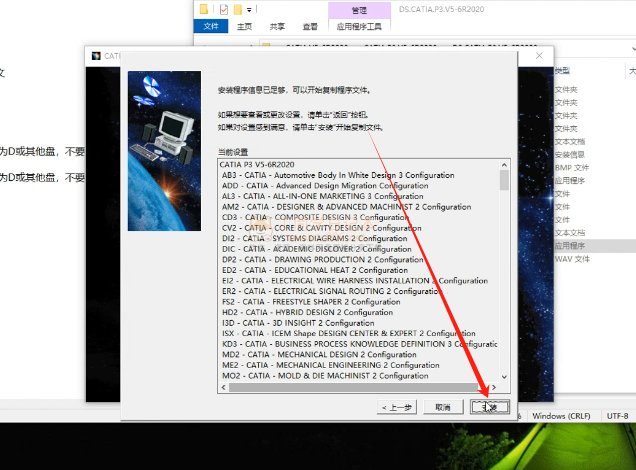Click the right arrow of horizontal scrollbar
636x470 pixels.
[494, 387]
